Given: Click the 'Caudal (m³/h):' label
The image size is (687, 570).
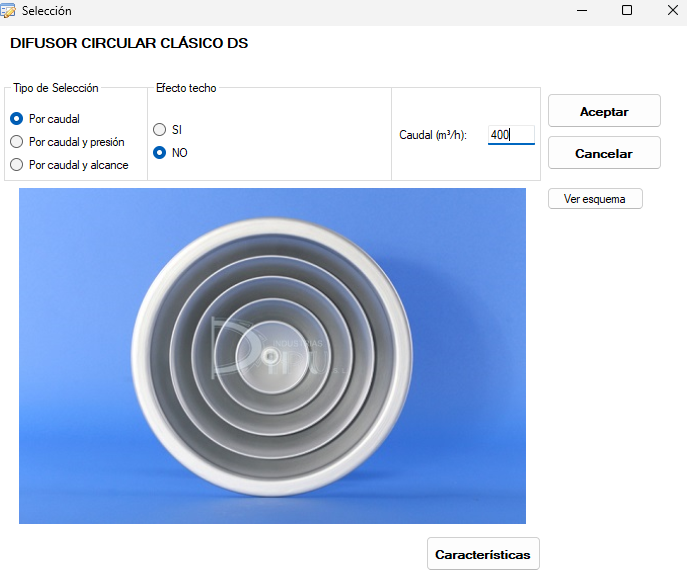Looking at the screenshot, I should (x=433, y=135).
